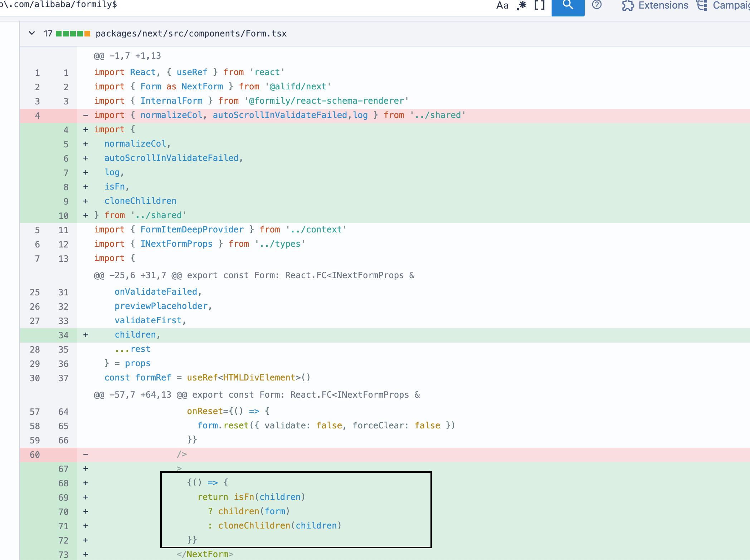Collapse the Form.tsx diff chevron
The image size is (750, 560).
click(32, 33)
